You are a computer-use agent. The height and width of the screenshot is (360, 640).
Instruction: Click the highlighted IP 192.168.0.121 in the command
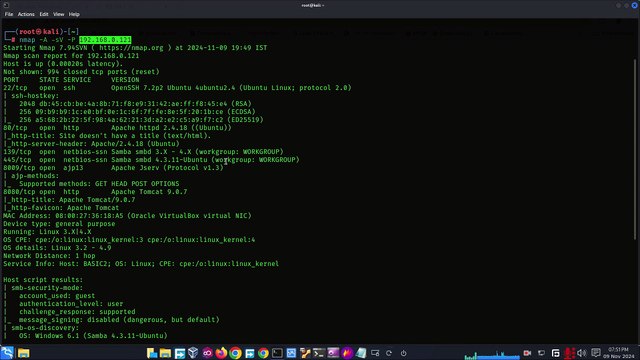(x=105, y=40)
